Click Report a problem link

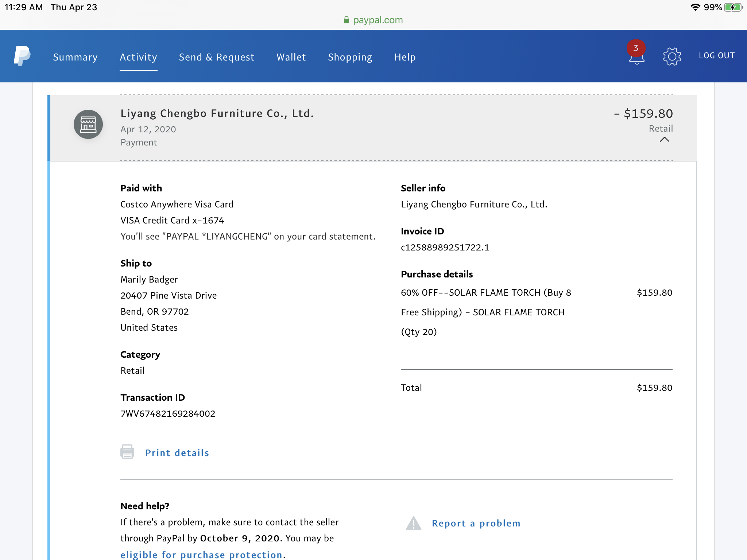click(476, 523)
